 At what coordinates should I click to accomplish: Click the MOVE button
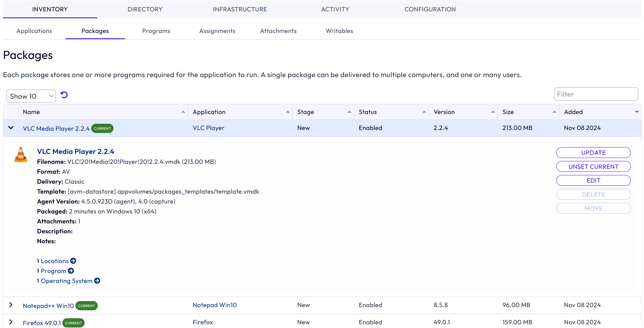(594, 208)
